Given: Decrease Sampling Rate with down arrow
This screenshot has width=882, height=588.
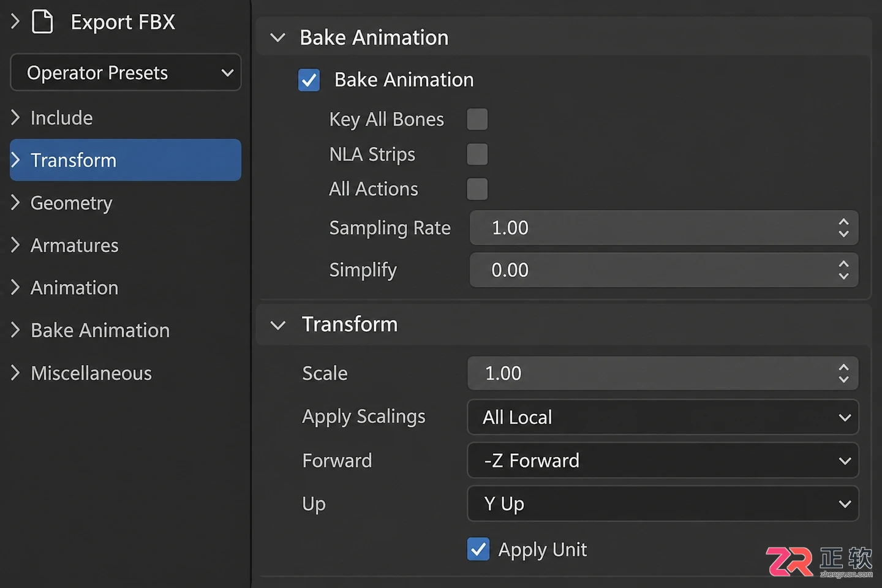Looking at the screenshot, I should (843, 234).
